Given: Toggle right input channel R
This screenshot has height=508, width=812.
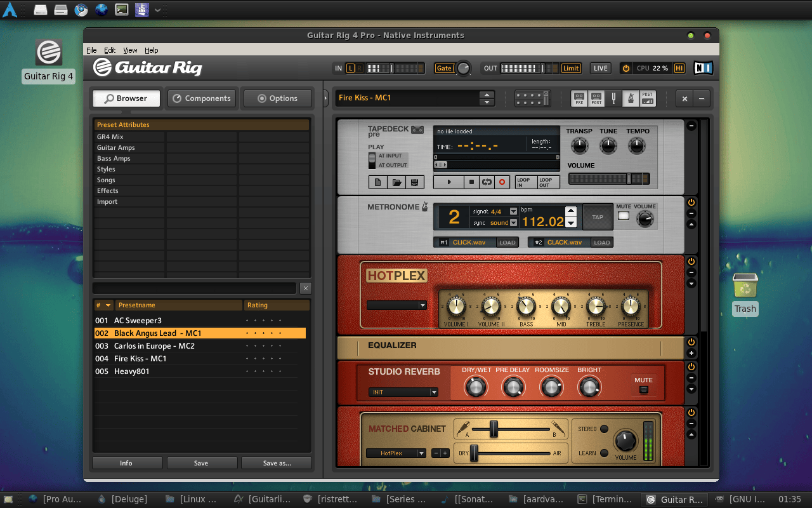Looking at the screenshot, I should (360, 68).
